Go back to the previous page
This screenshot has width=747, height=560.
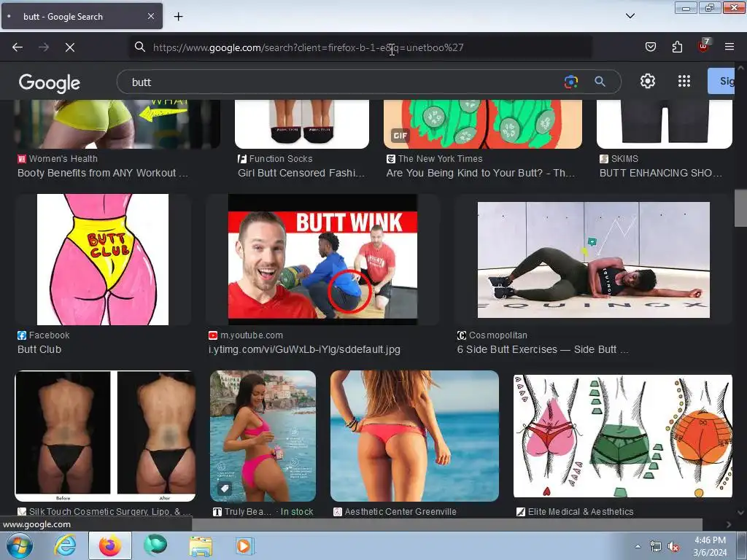point(18,47)
